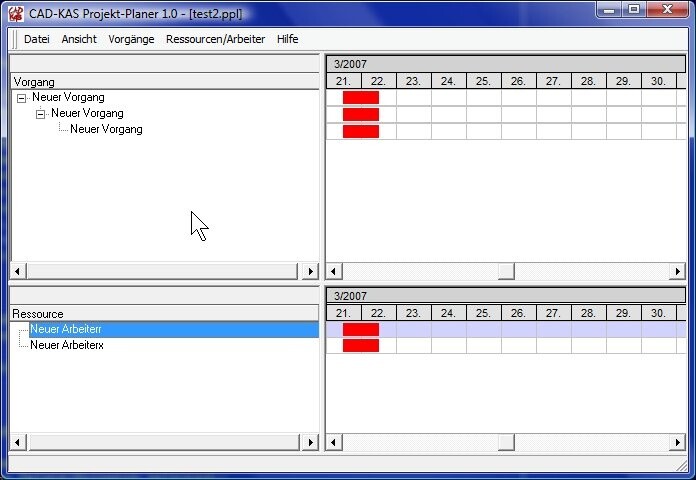Click day 29. header in lower chart
The height and width of the screenshot is (480, 696).
(x=624, y=313)
